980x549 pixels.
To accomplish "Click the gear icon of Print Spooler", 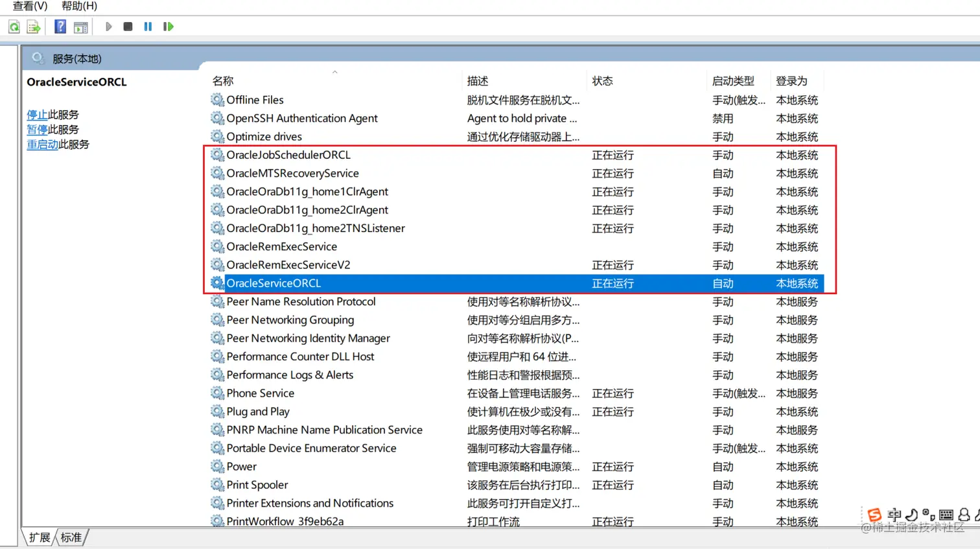I will [x=217, y=485].
